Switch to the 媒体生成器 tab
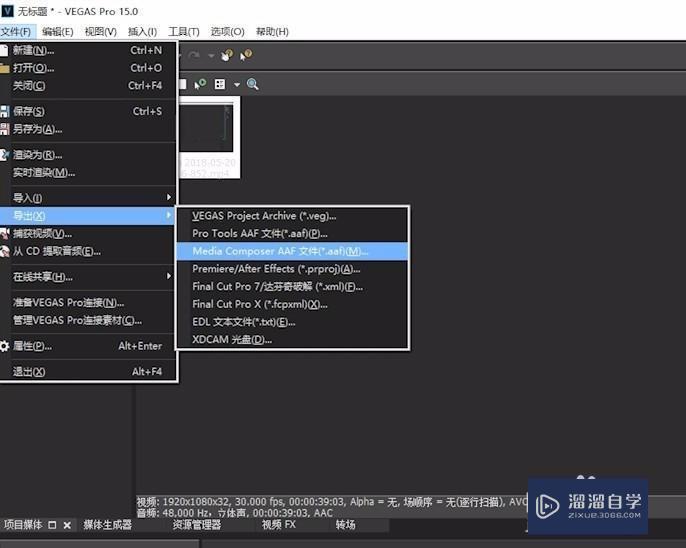This screenshot has width=686, height=548. (108, 525)
